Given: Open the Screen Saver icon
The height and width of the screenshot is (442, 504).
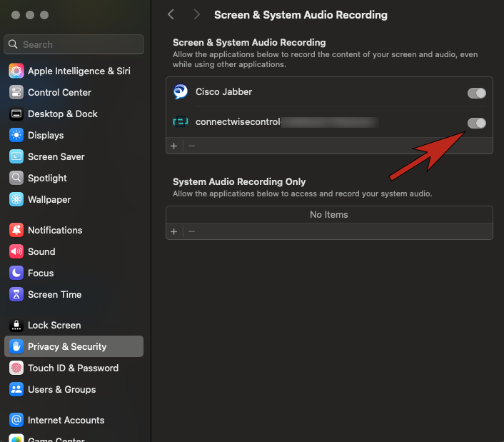Looking at the screenshot, I should point(16,156).
